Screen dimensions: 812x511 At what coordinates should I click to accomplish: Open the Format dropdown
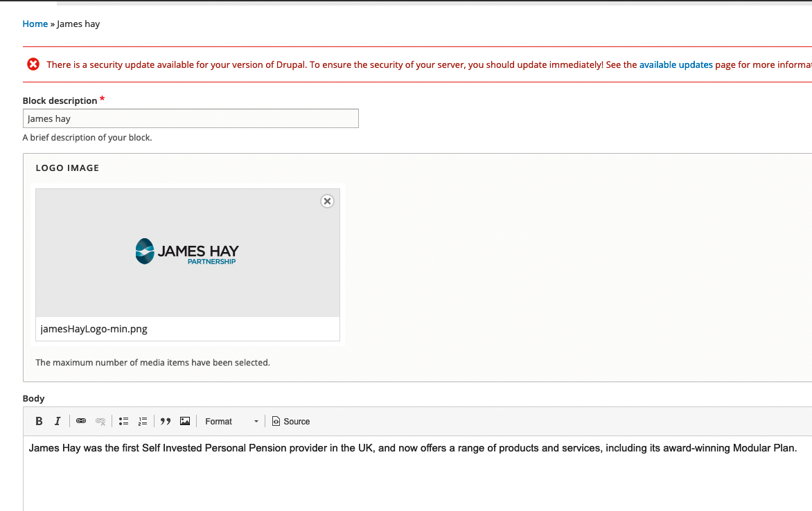[231, 422]
